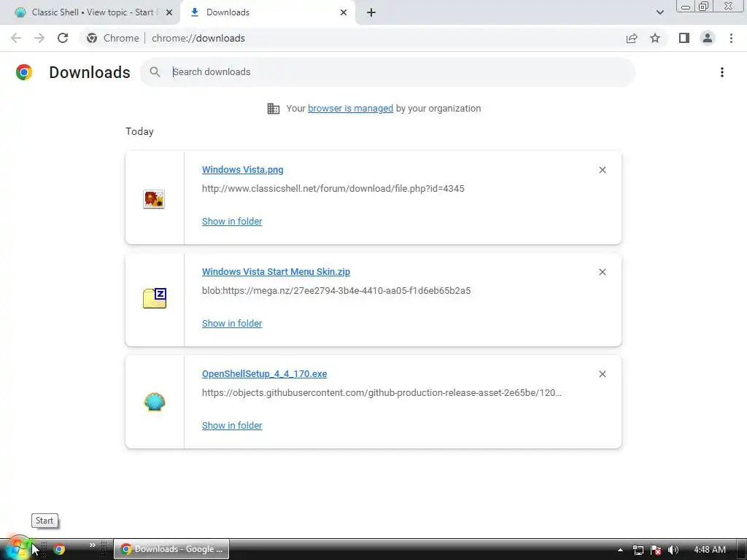The height and width of the screenshot is (560, 747).
Task: Open the OpenShellSetup_4_4_170.exe link
Action: (264, 374)
